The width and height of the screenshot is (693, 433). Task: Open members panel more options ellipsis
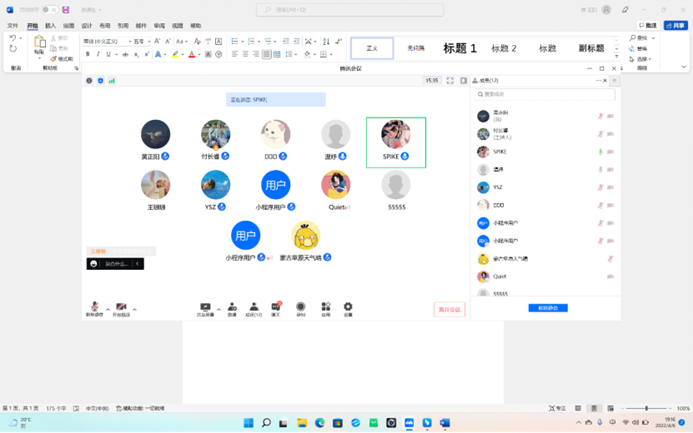click(x=598, y=80)
